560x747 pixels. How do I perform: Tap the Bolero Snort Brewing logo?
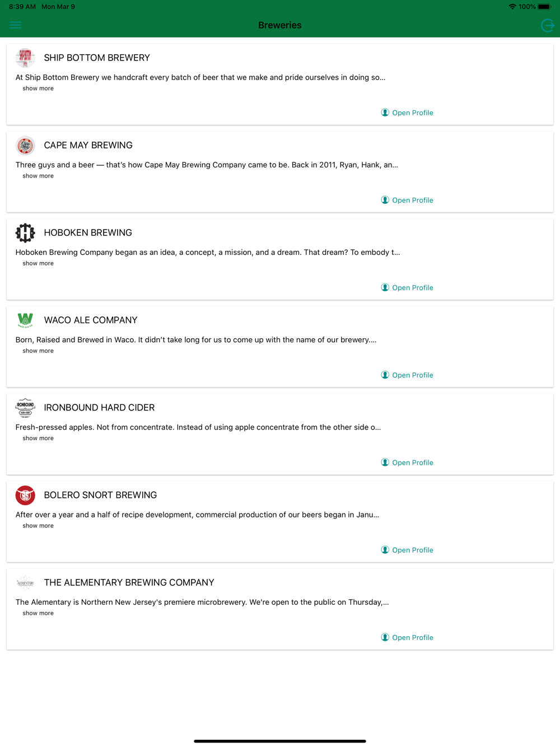[25, 495]
